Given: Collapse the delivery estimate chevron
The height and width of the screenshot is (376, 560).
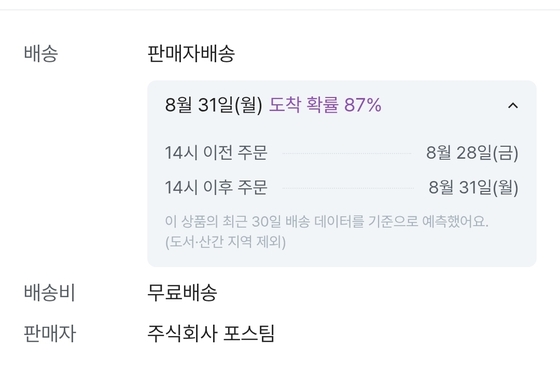Looking at the screenshot, I should tap(513, 105).
